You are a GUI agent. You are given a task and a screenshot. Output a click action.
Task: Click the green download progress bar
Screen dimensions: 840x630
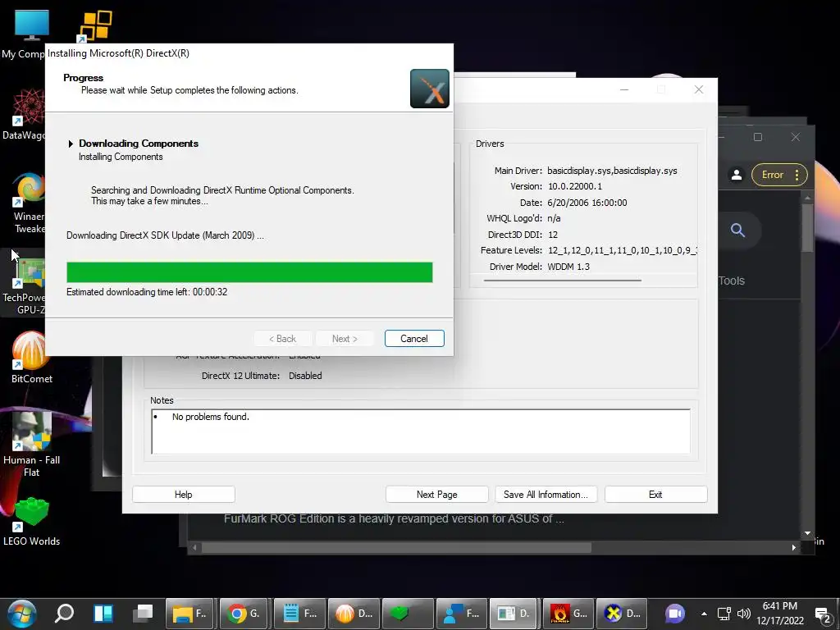(249, 272)
